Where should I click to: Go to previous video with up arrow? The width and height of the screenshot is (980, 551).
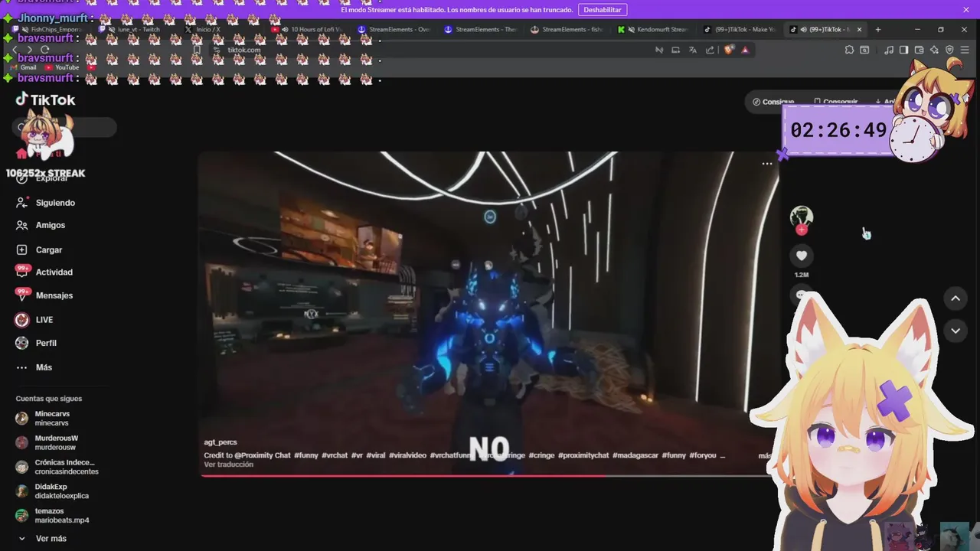pyautogui.click(x=955, y=298)
